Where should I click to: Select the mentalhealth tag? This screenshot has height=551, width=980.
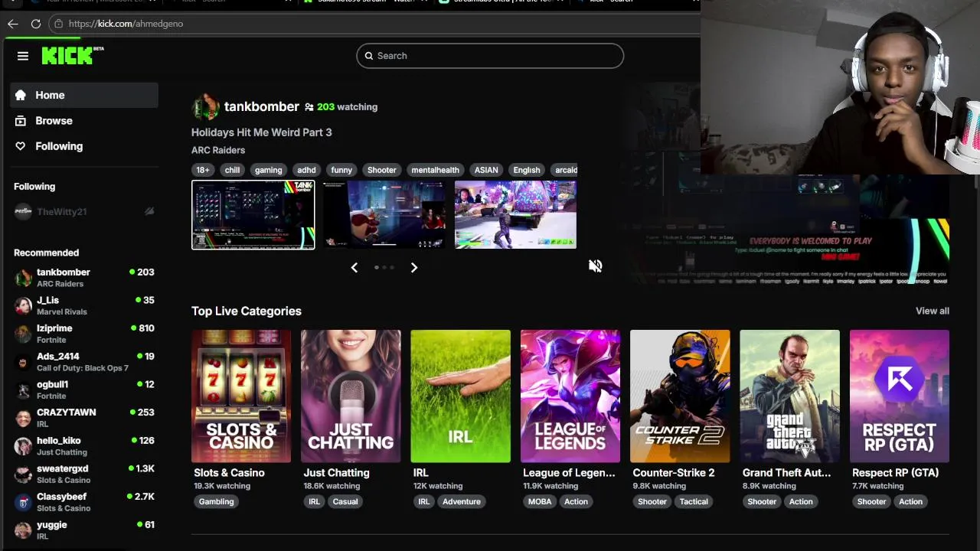tap(435, 170)
